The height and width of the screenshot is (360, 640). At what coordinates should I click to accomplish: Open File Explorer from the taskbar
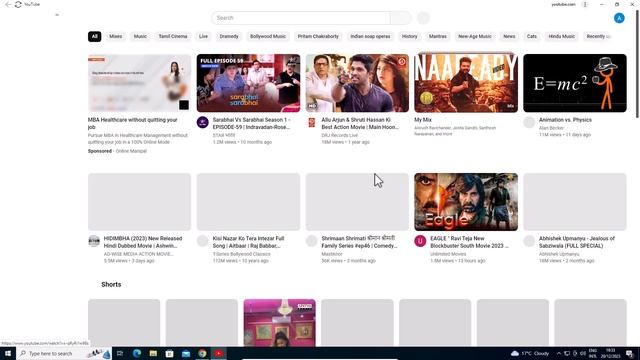point(153,353)
